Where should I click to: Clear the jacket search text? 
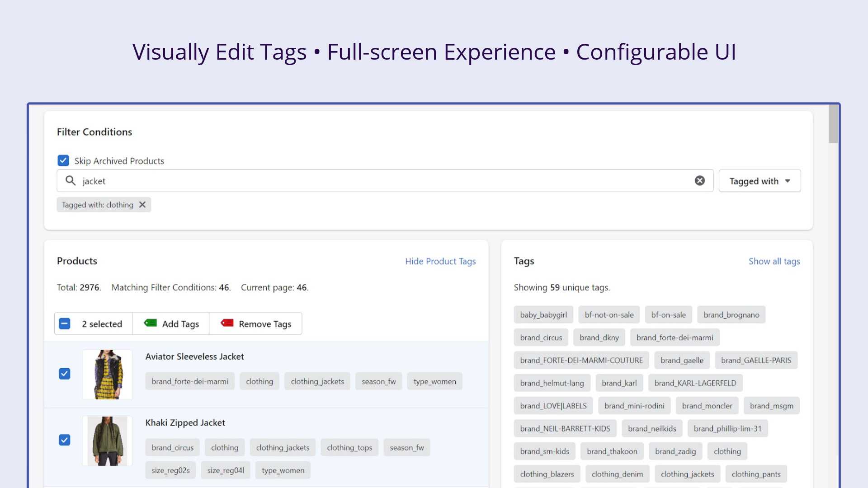point(699,181)
